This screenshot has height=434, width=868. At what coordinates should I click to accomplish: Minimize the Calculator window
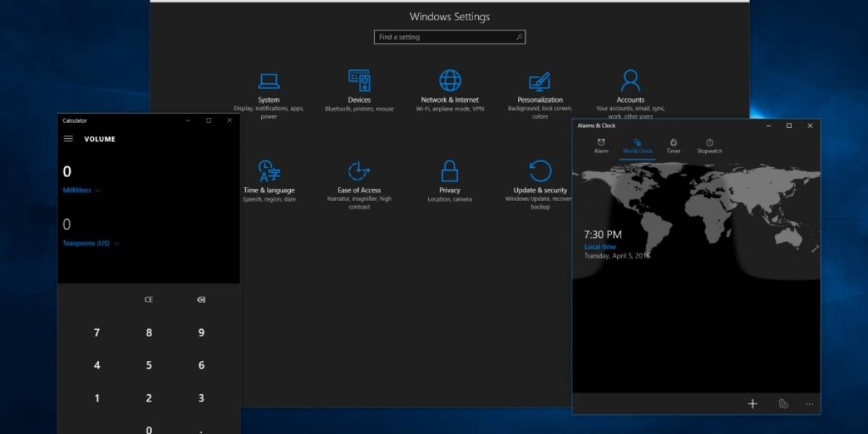click(x=187, y=121)
